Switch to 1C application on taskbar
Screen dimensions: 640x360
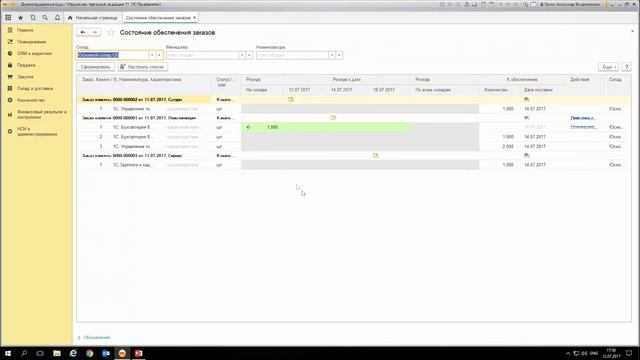coord(122,353)
